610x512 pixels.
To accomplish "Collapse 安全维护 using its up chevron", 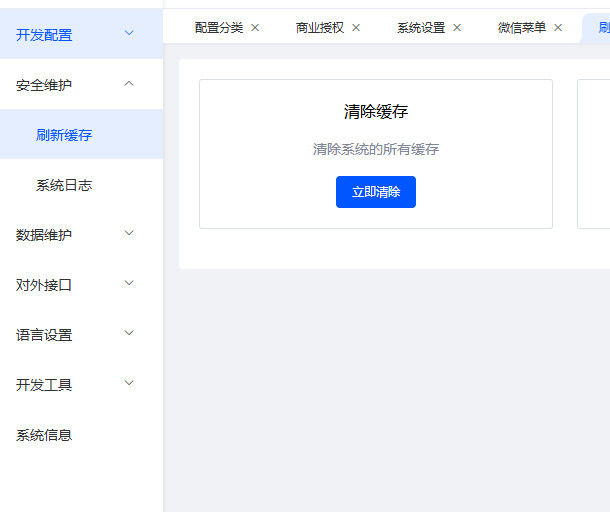I will pyautogui.click(x=128, y=84).
